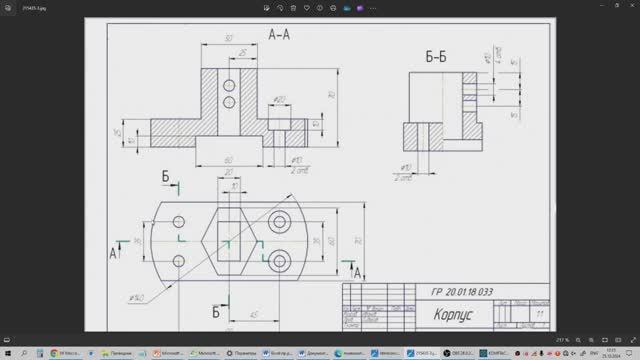The image size is (640, 360).
Task: Enter fullscreen with diagonal arrows icon
Action: pos(633,340)
